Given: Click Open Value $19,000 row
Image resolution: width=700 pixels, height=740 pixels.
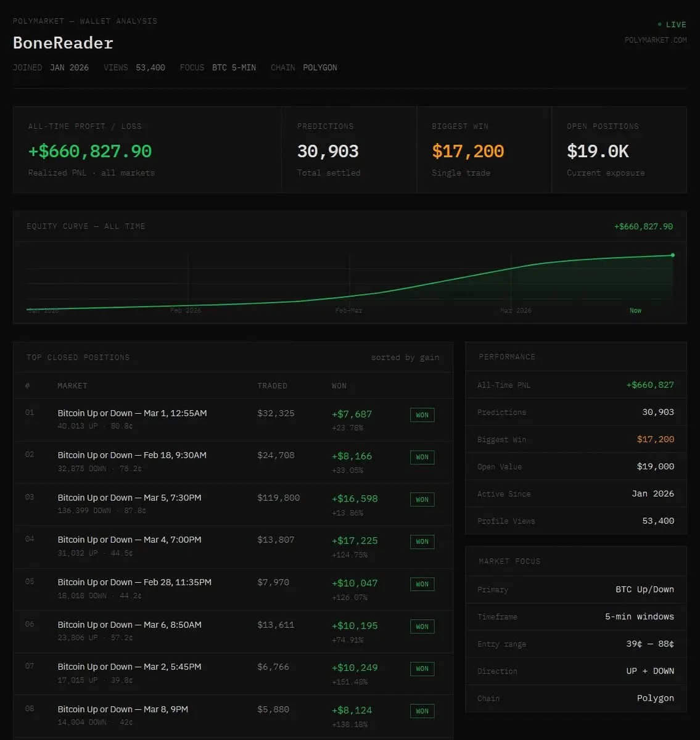Looking at the screenshot, I should 575,466.
